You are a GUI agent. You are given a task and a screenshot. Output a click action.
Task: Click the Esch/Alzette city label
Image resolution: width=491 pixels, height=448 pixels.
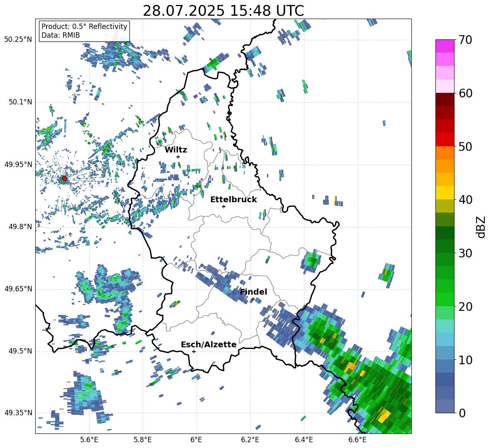point(209,344)
